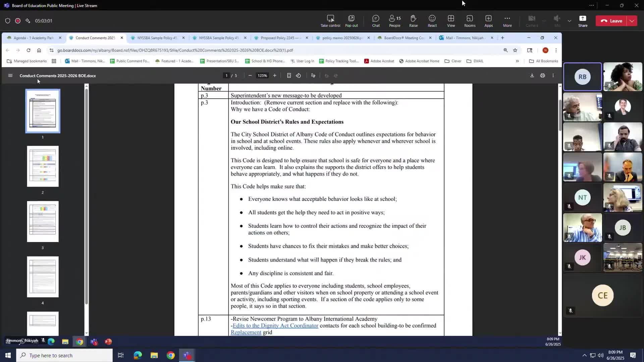Screen dimensions: 644x362
Task: Pop out the shared content window
Action: 351,21
